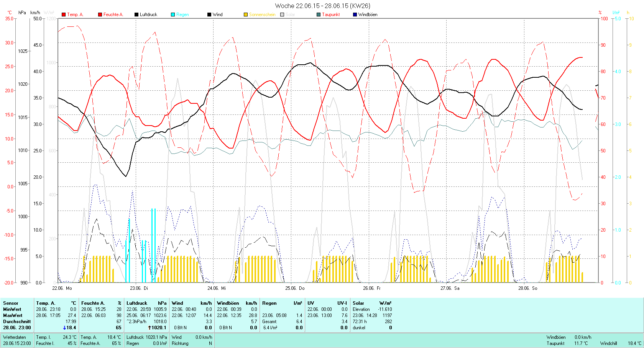Click the Richtung label in the bottom bar
644x348 pixels.
pos(180,343)
